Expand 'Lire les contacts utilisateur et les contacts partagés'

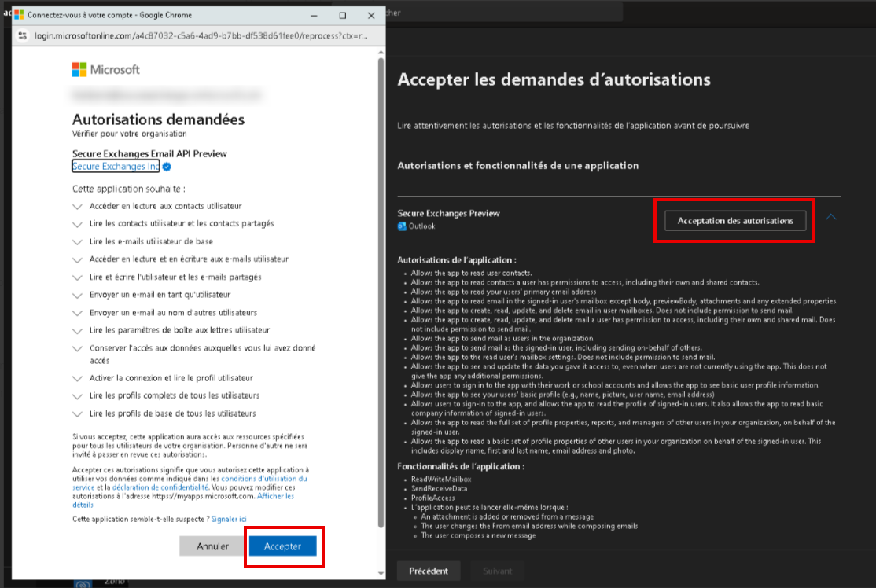pyautogui.click(x=77, y=224)
